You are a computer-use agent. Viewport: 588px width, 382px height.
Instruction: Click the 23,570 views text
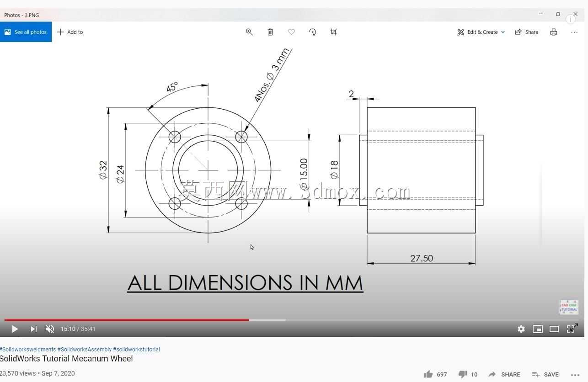click(18, 373)
